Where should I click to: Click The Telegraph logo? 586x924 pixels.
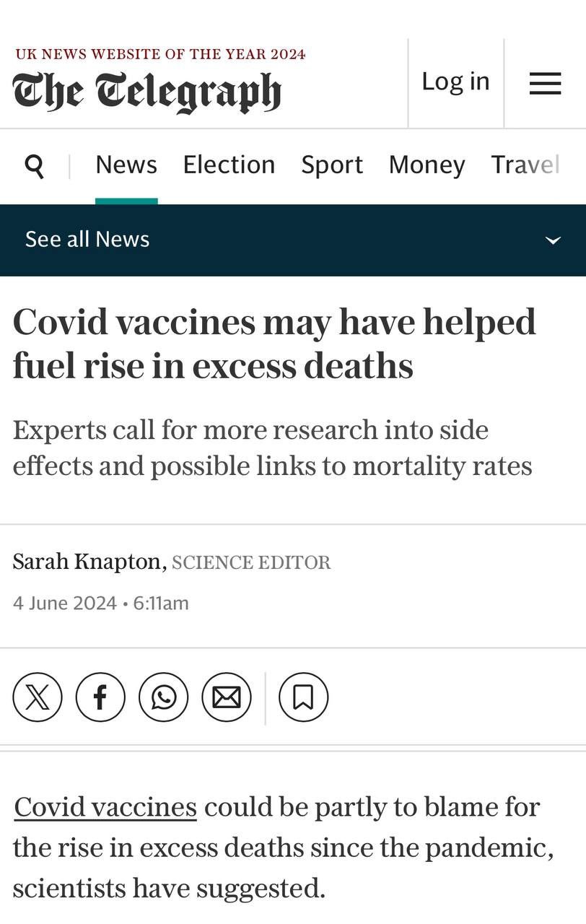point(146,93)
